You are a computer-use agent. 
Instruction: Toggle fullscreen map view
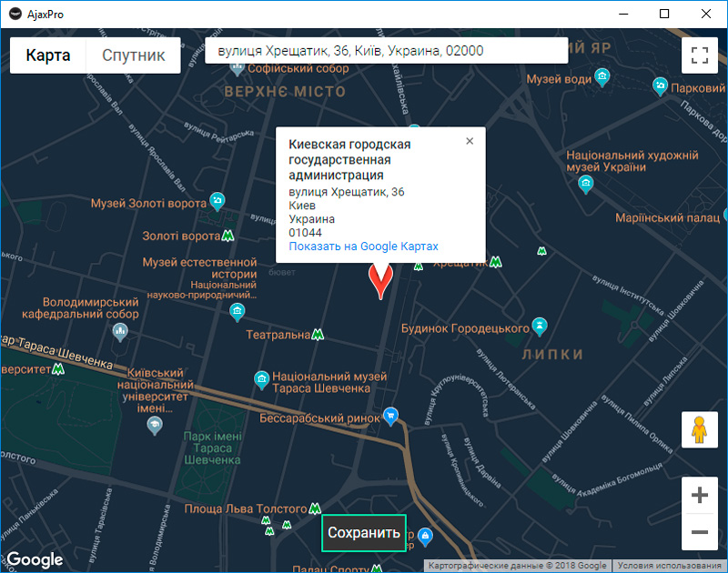pyautogui.click(x=699, y=55)
